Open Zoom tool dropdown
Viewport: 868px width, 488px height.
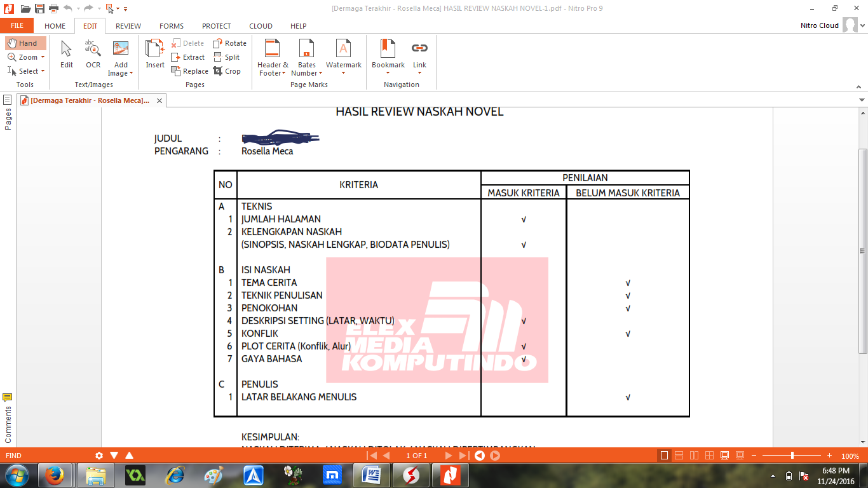[43, 57]
